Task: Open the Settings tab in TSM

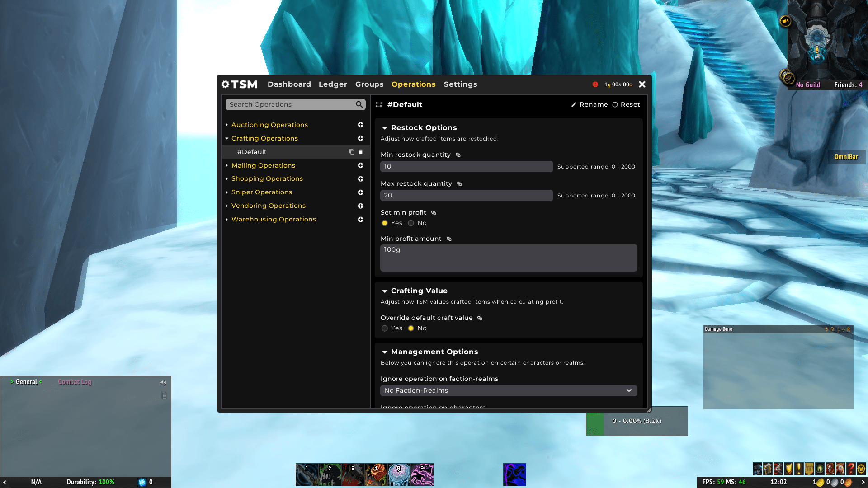Action: click(460, 84)
